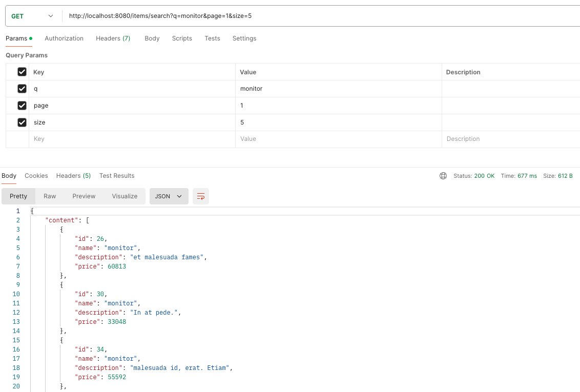Click the Status 200 OK indicator
This screenshot has width=580, height=392.
point(474,176)
